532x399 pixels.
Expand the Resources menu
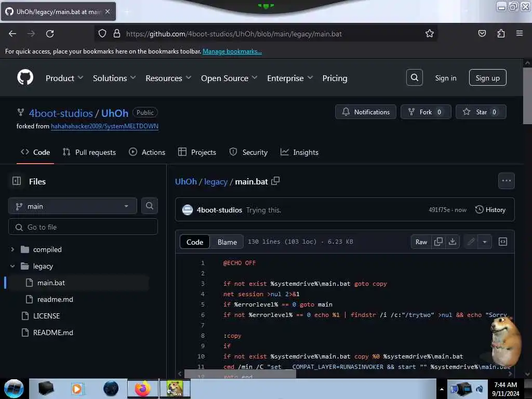coord(168,78)
